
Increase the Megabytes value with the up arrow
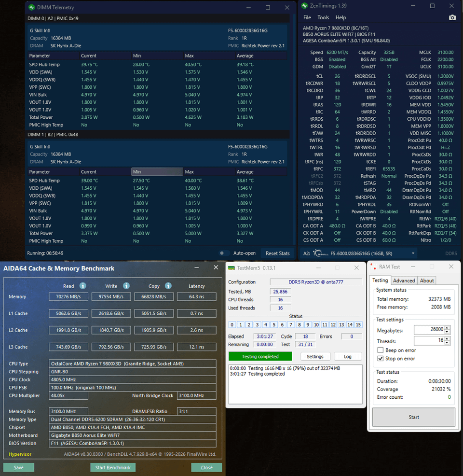(447, 327)
